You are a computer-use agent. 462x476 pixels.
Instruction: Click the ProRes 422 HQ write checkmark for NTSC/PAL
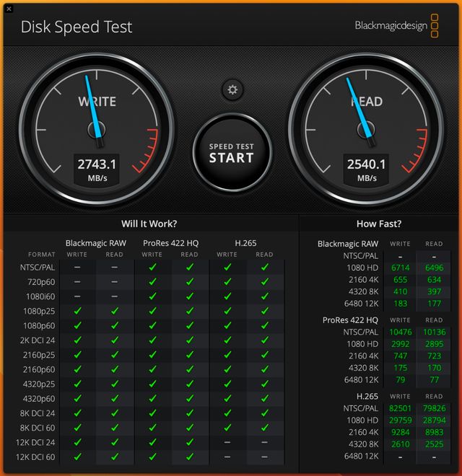pyautogui.click(x=152, y=267)
